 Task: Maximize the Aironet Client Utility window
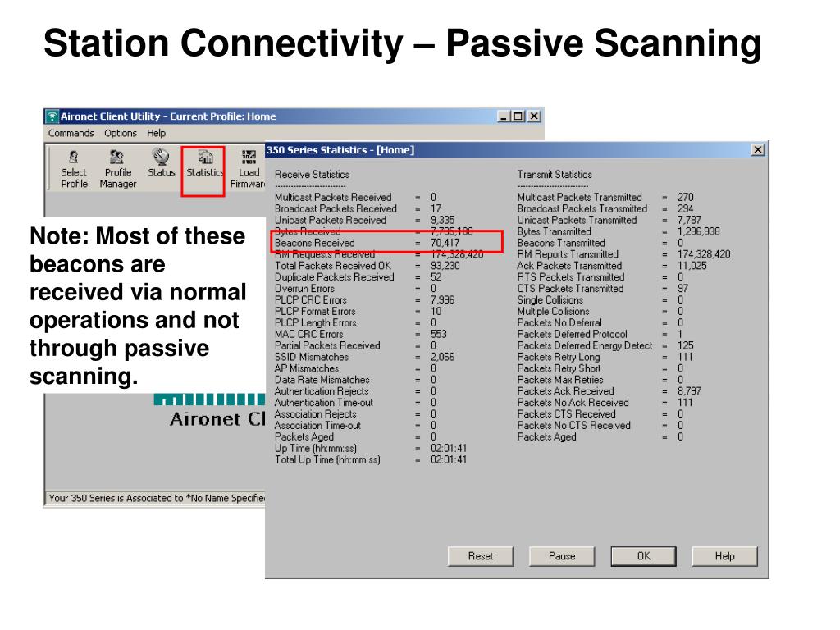click(x=518, y=116)
